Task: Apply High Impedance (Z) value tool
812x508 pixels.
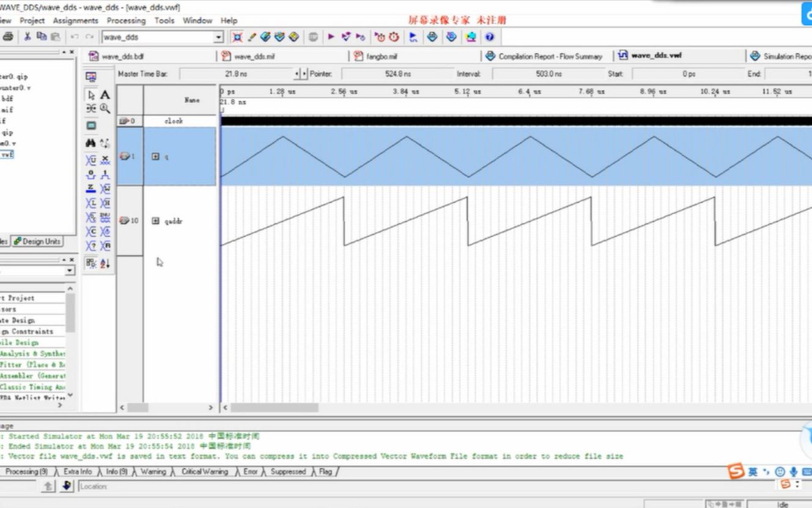Action: [x=91, y=189]
